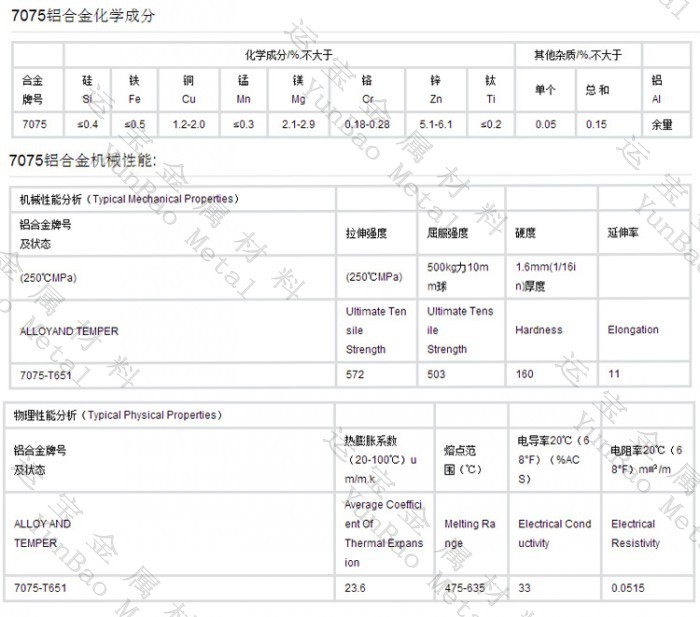The width and height of the screenshot is (700, 617).
Task: Select the Mn value '≤0.3'
Action: tap(243, 124)
